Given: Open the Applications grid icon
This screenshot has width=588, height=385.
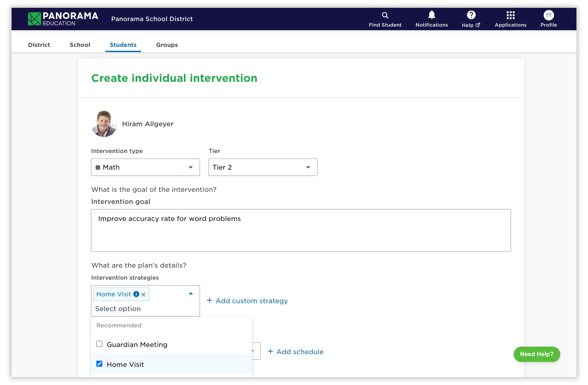Looking at the screenshot, I should pyautogui.click(x=511, y=15).
